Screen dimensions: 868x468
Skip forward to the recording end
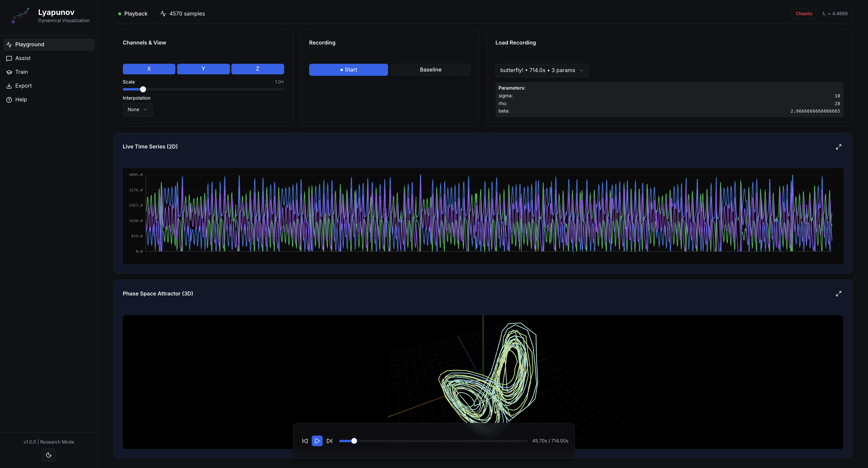coord(330,441)
